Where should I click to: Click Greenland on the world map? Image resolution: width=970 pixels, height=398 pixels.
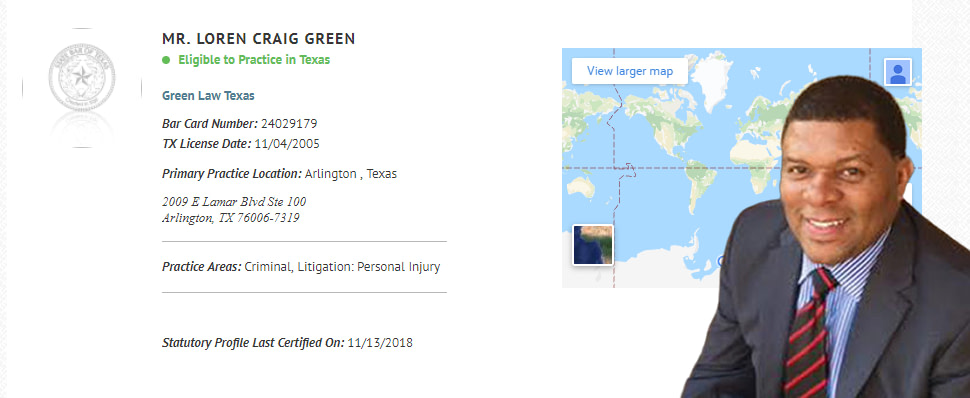(x=711, y=76)
